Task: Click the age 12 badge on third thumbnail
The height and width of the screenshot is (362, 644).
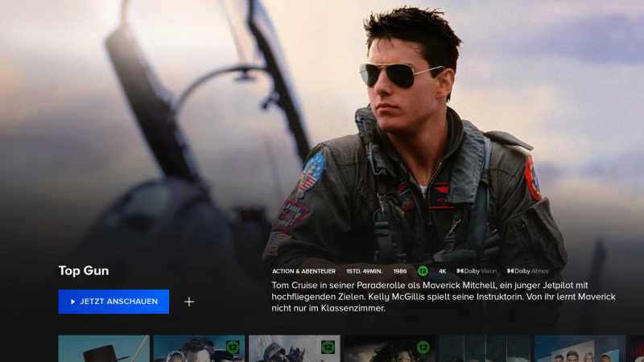Action: click(328, 348)
